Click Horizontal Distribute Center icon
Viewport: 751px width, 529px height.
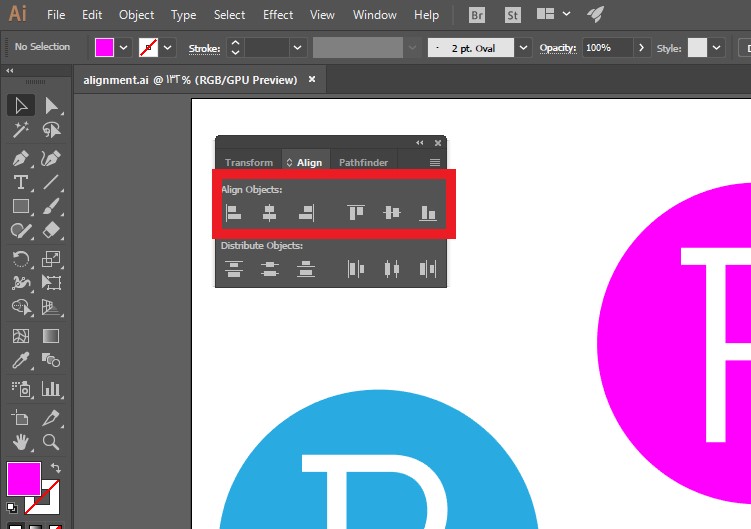coord(392,269)
